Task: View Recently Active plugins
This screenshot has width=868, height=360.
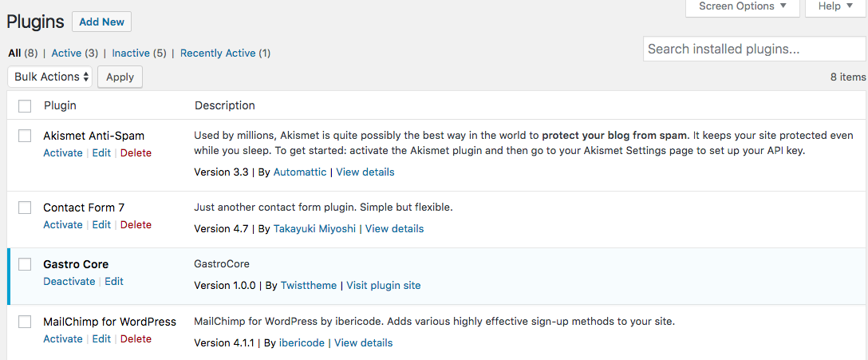Action: (225, 53)
